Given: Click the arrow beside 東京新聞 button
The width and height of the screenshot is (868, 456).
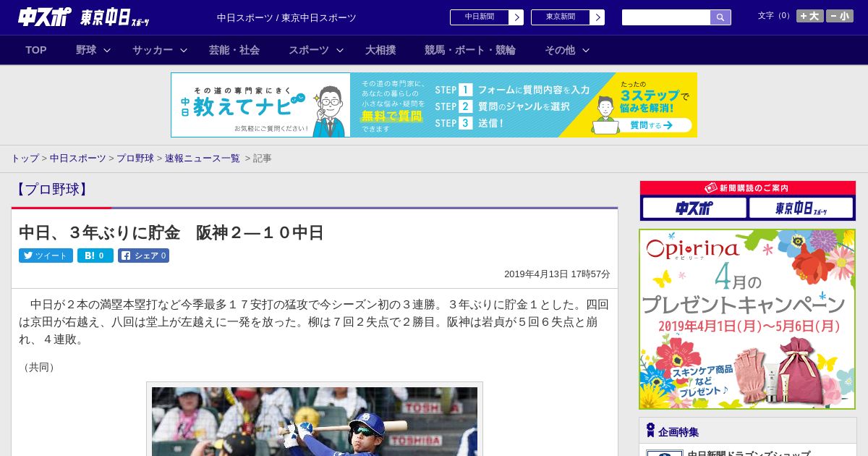Looking at the screenshot, I should pos(597,17).
